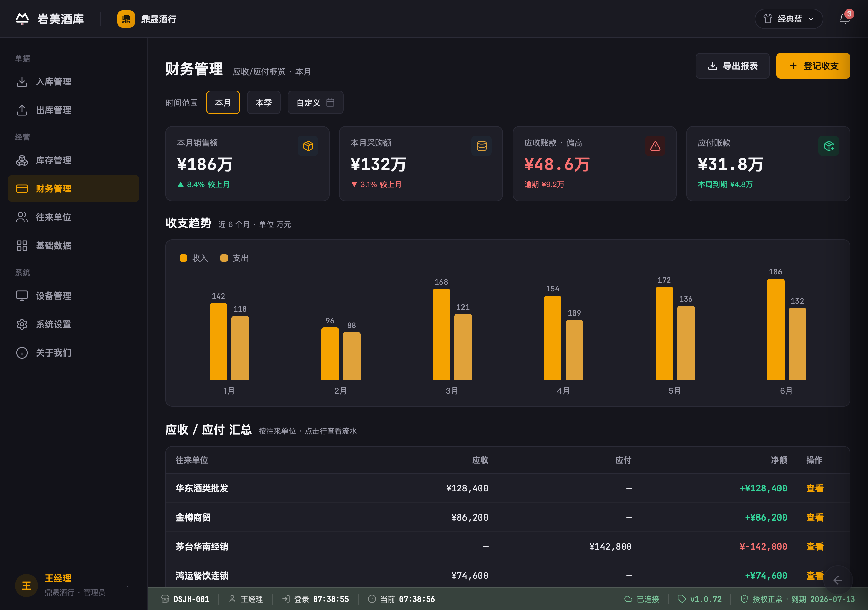Image resolution: width=868 pixels, height=610 pixels.
Task: Click the 8.4% 较上月 growth indicator
Action: (203, 184)
